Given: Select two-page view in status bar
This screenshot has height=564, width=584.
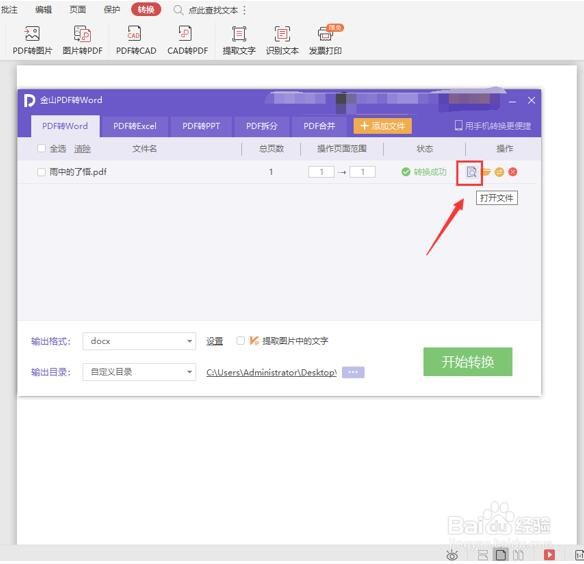Looking at the screenshot, I should [x=518, y=555].
